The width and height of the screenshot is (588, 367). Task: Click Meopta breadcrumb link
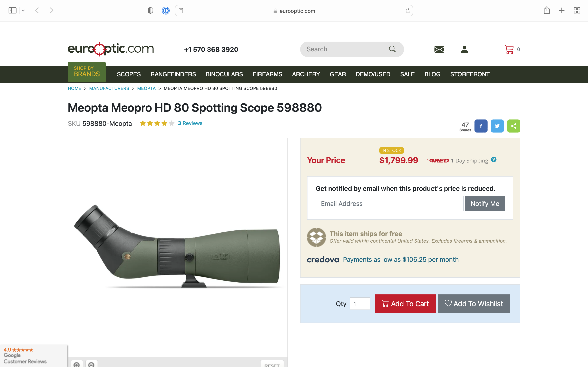pos(146,88)
